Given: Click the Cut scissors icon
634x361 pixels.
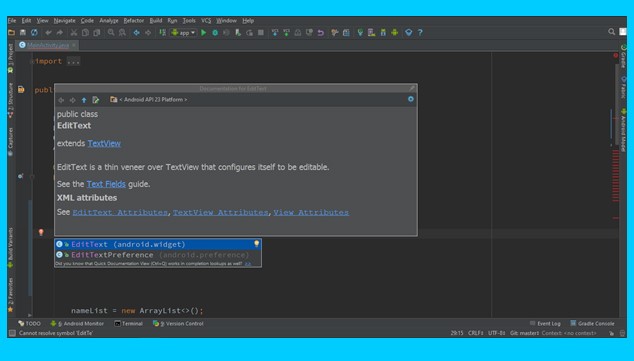Looking at the screenshot, I should (74, 32).
